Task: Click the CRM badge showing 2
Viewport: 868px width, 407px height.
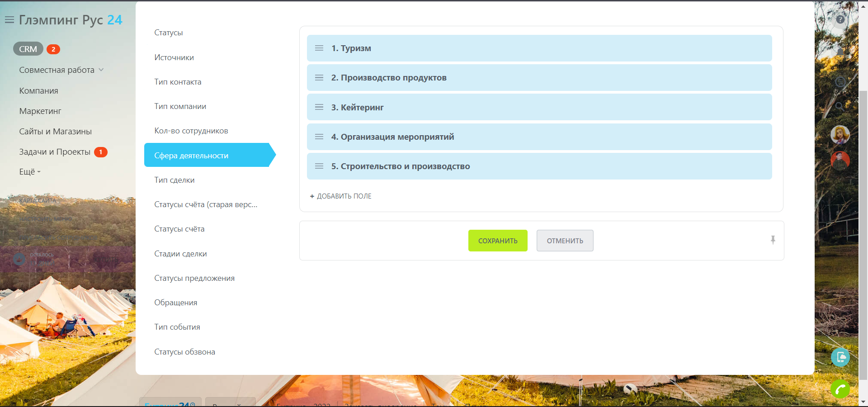Action: [x=53, y=49]
